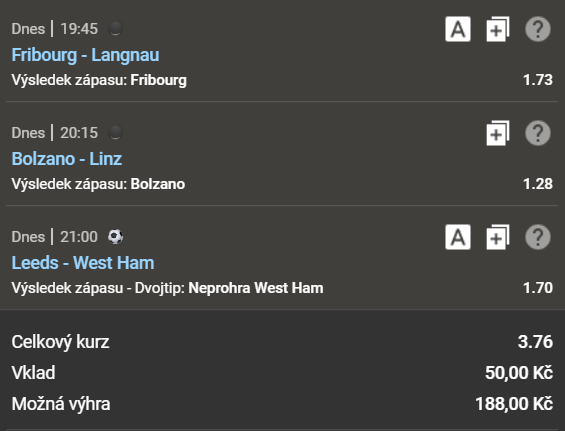Click the 1.73 odds for Fribourg
This screenshot has height=431, width=565.
538,80
